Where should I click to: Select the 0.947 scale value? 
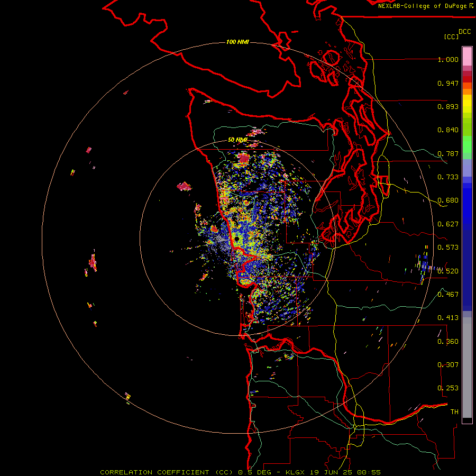(448, 83)
